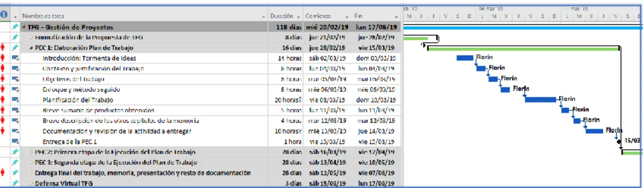Click the pin task-mode icon for Formalización de la Propuesta
Screen dimensions: 644x188
pyautogui.click(x=15, y=37)
